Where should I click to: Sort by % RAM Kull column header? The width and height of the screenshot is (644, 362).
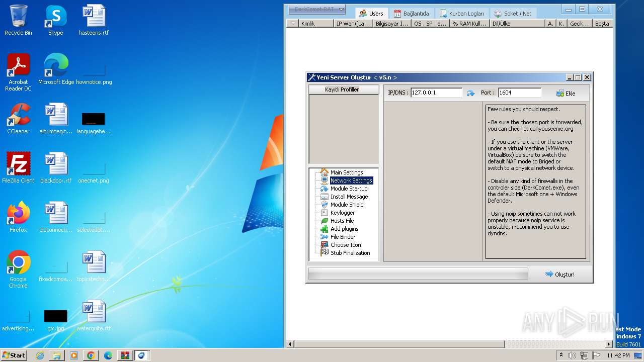click(469, 24)
